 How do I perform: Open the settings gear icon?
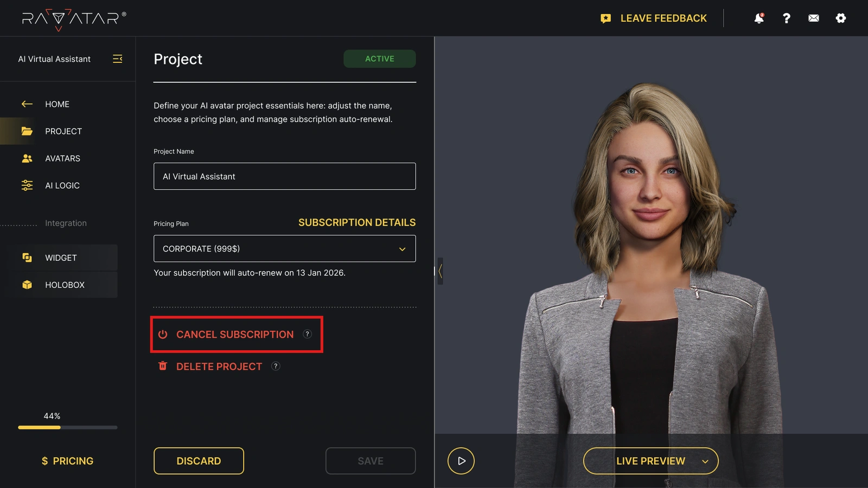[840, 18]
